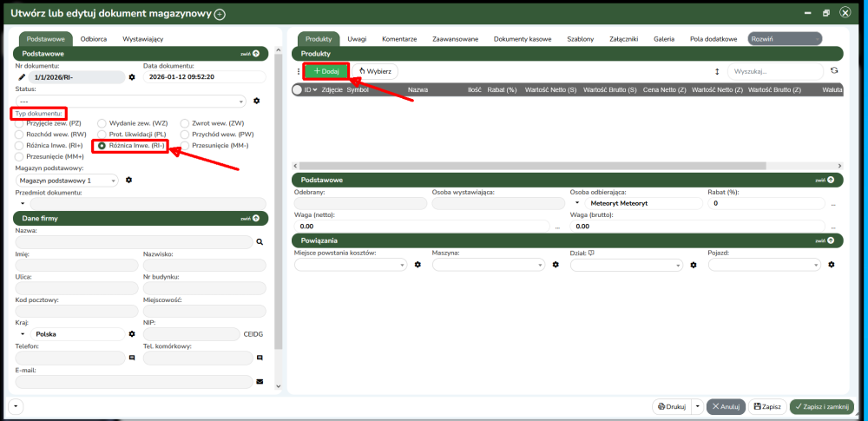The height and width of the screenshot is (421, 868).
Task: Select Przyjęcie zew. (PZ) document type
Action: click(20, 123)
